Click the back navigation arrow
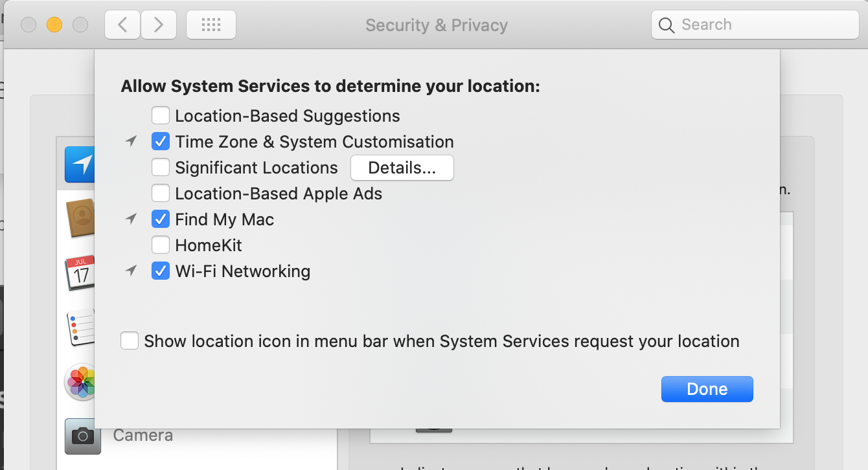 122,25
